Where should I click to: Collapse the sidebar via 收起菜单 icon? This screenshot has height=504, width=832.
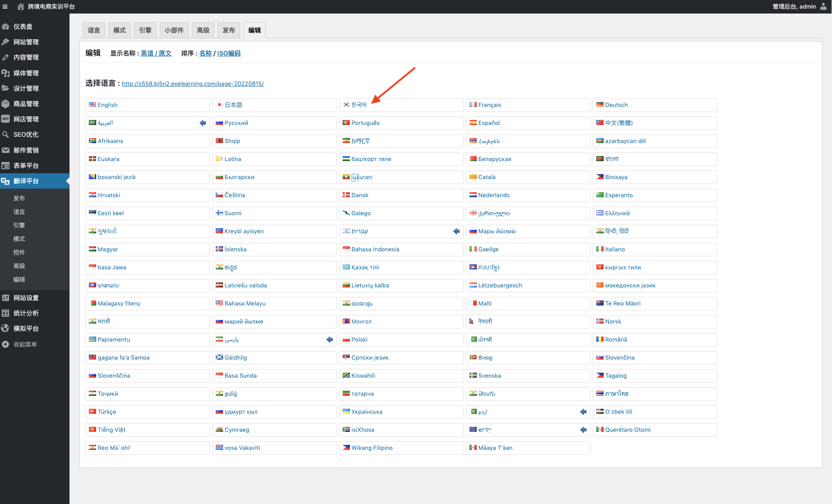click(5, 344)
